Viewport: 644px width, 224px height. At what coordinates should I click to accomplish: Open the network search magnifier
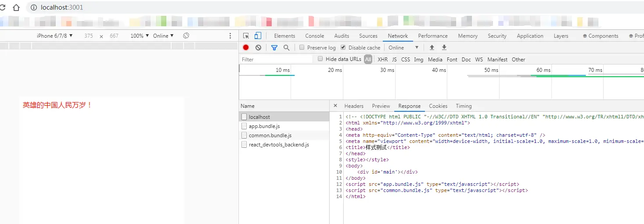[x=286, y=47]
